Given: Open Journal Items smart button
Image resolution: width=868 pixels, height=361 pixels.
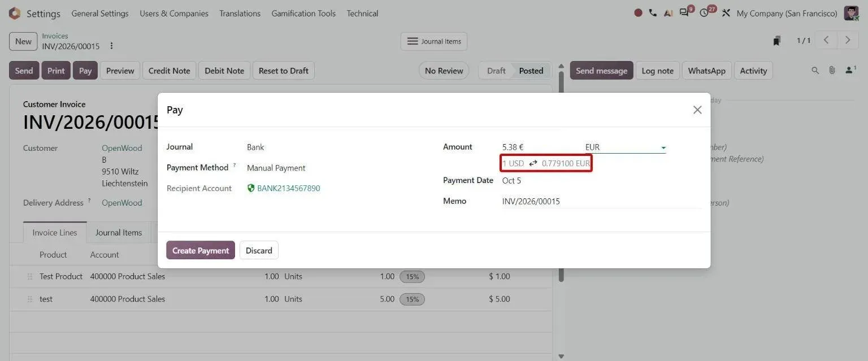Looking at the screenshot, I should pos(434,41).
